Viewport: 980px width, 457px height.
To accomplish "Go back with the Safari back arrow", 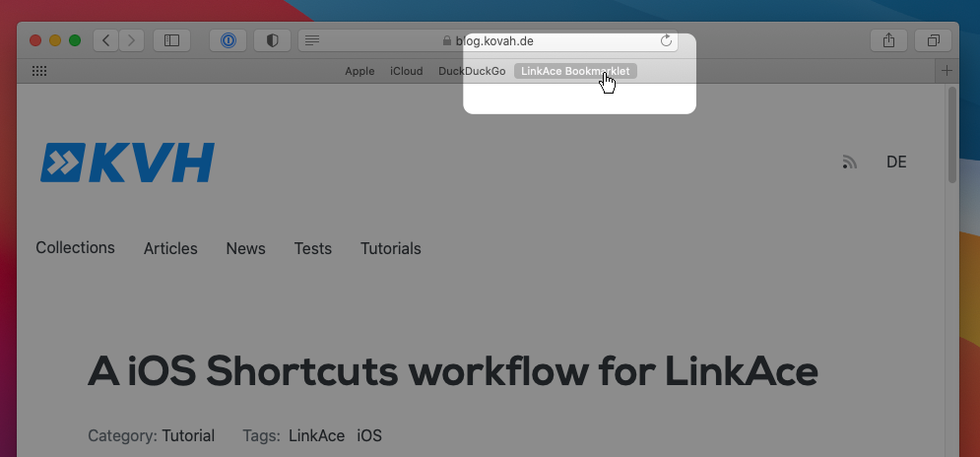I will point(106,40).
